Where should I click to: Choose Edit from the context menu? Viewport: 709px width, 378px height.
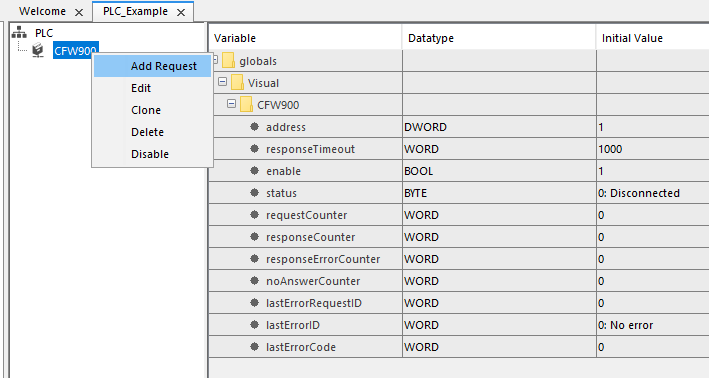[152, 88]
